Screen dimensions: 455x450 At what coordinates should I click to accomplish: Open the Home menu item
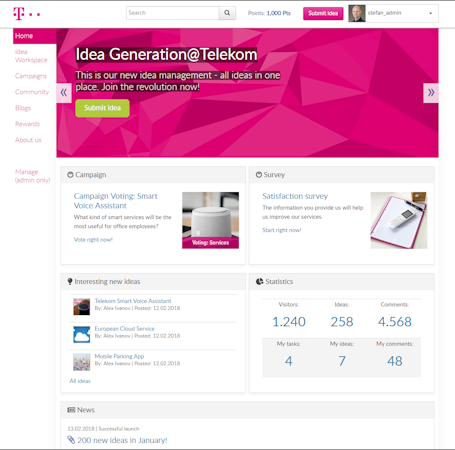(x=35, y=36)
